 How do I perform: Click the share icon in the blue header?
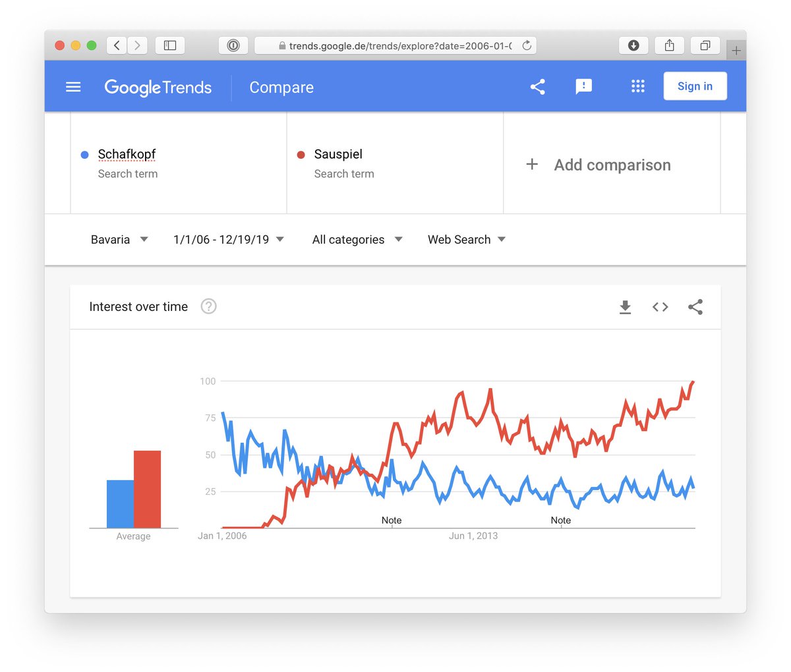tap(537, 86)
